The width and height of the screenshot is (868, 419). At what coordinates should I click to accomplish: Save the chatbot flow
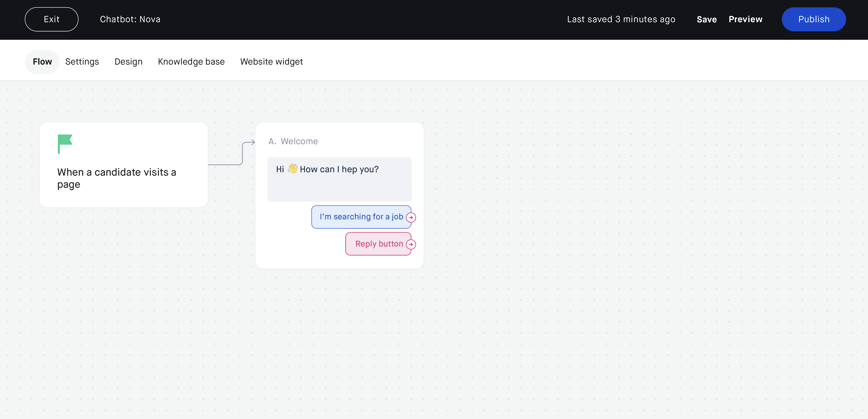pos(707,19)
